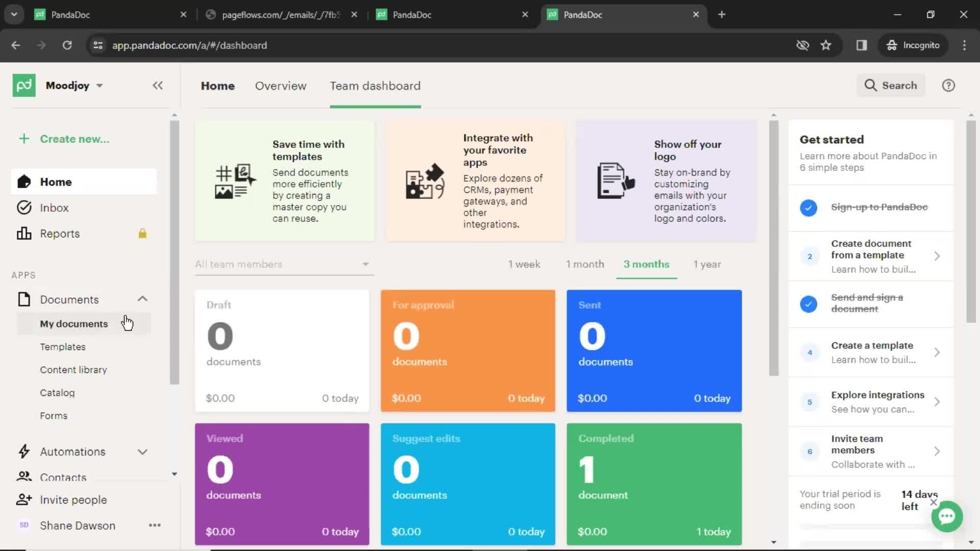Open the green Completed documents card

654,484
